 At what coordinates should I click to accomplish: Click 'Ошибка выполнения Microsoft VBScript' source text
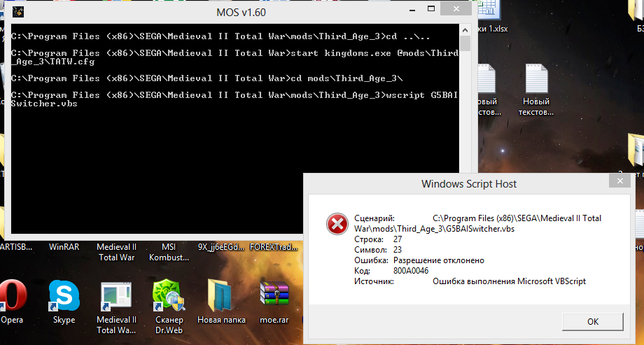[x=510, y=281]
